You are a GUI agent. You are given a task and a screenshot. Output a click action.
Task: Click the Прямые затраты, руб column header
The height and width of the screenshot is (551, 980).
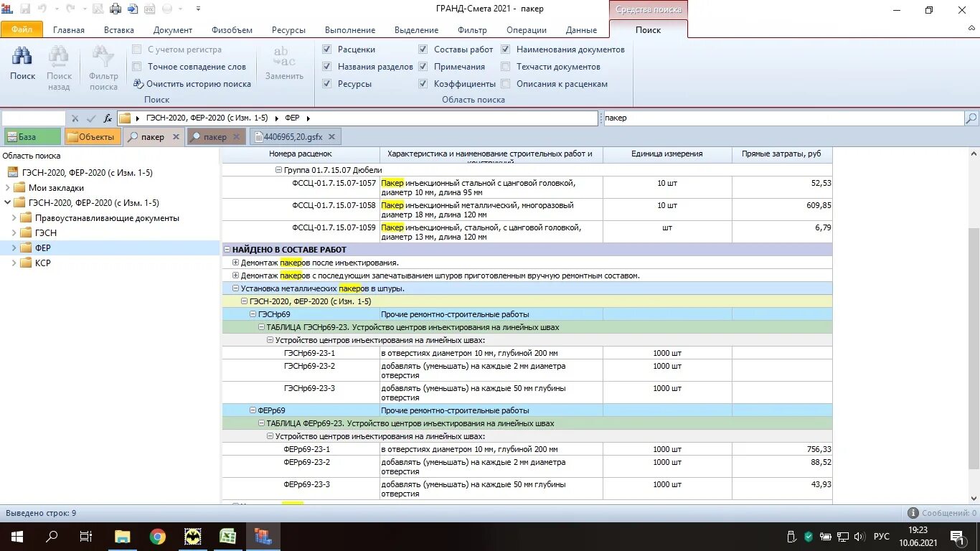(x=782, y=154)
